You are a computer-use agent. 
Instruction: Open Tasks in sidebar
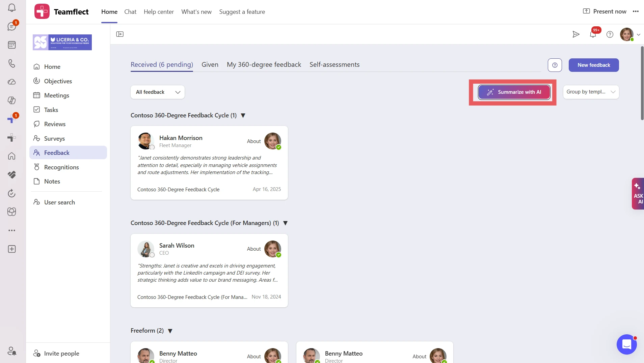pyautogui.click(x=68, y=110)
